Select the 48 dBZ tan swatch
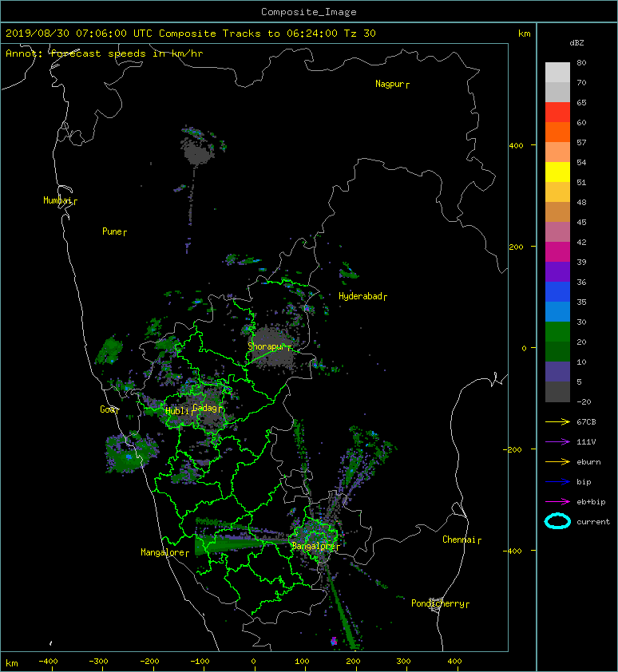The image size is (618, 672). pos(557,211)
